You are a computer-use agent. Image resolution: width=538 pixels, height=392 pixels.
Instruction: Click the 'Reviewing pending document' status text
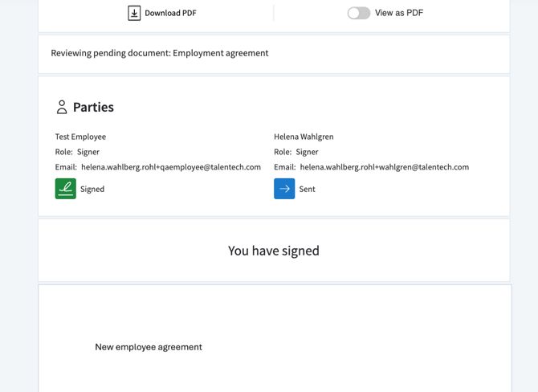pyautogui.click(x=160, y=53)
